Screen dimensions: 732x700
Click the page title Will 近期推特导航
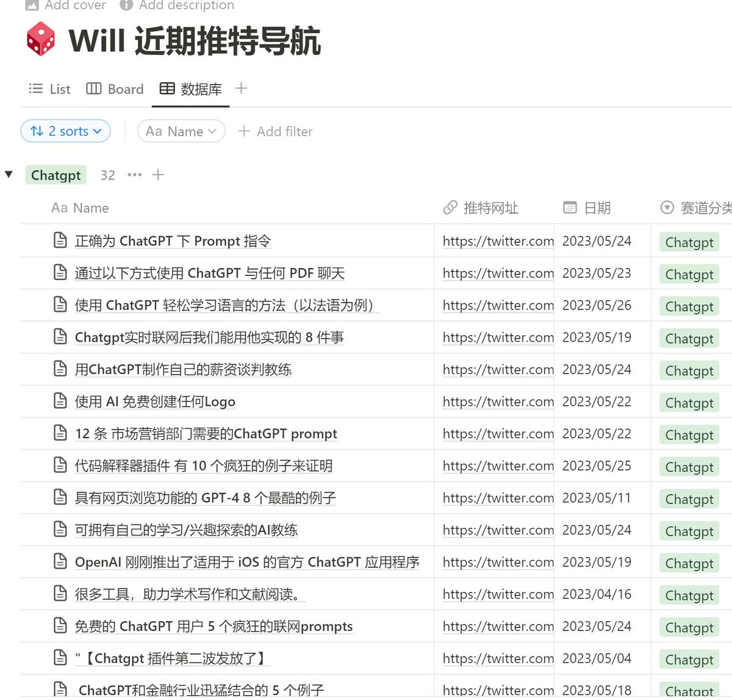pos(195,41)
